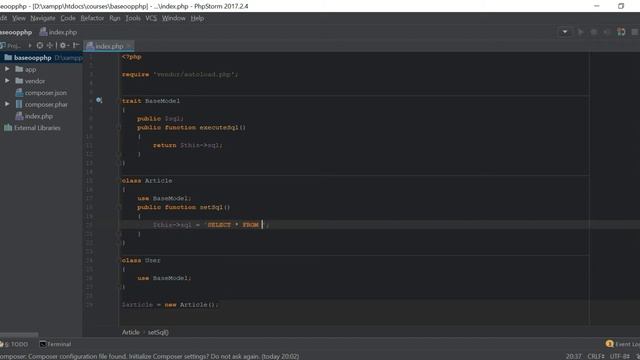The width and height of the screenshot is (640, 360).
Task: Change line separator CRLF setting
Action: pyautogui.click(x=596, y=356)
